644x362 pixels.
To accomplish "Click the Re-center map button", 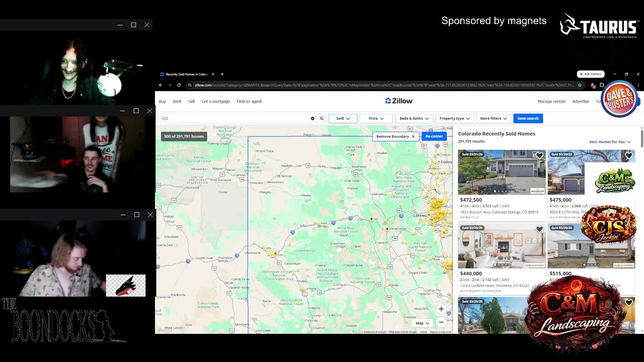I will [434, 136].
